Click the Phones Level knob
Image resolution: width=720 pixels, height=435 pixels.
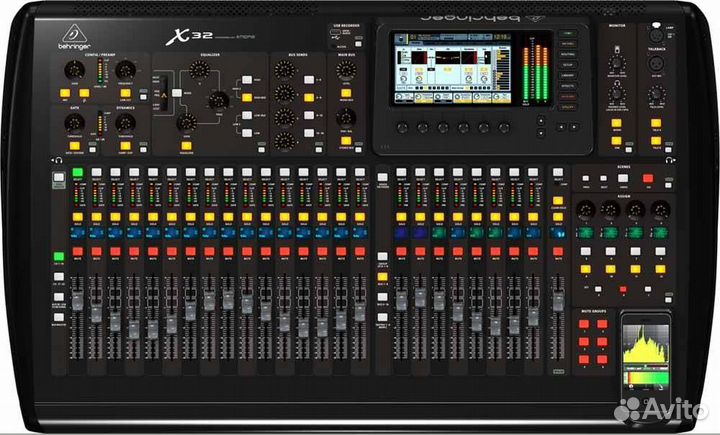(617, 94)
